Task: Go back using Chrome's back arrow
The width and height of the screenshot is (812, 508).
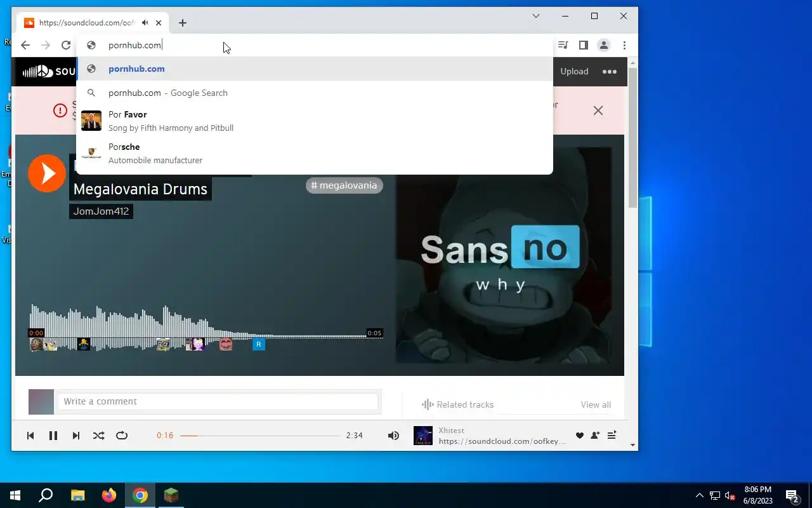Action: click(x=25, y=45)
